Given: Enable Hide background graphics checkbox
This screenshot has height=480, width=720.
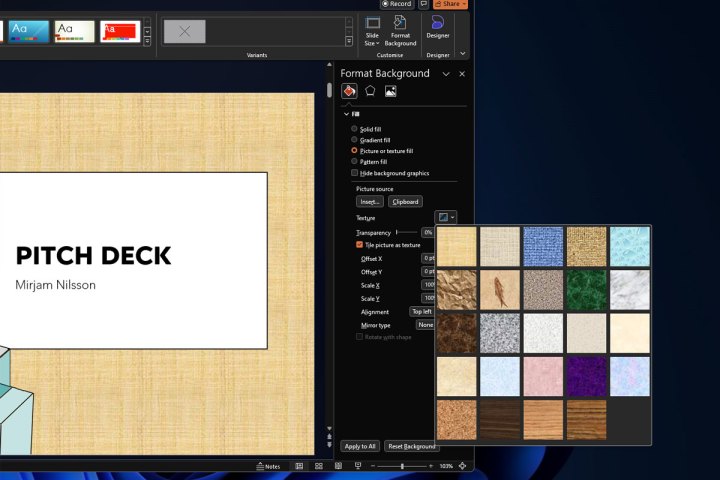Looking at the screenshot, I should [x=354, y=173].
